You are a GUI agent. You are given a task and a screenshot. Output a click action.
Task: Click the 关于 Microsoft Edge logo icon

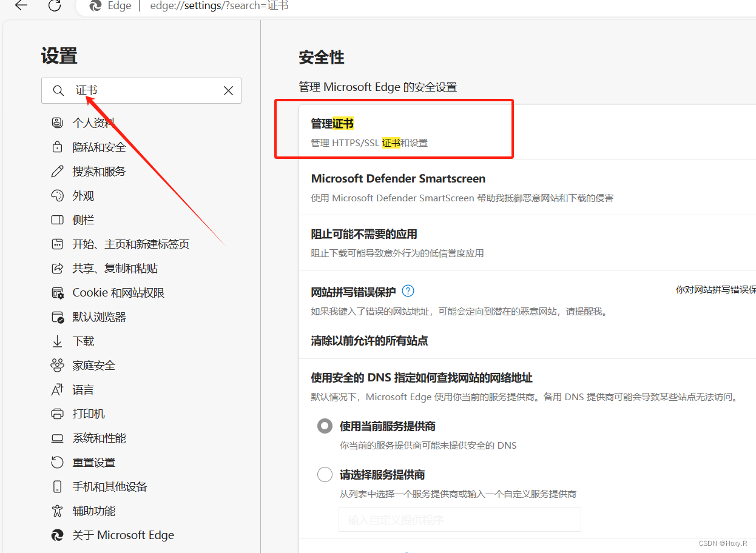click(x=58, y=535)
